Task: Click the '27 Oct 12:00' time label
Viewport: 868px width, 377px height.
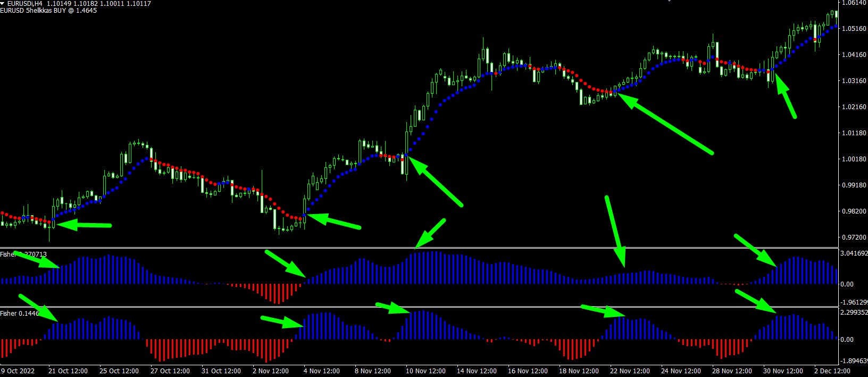Action: tap(170, 371)
